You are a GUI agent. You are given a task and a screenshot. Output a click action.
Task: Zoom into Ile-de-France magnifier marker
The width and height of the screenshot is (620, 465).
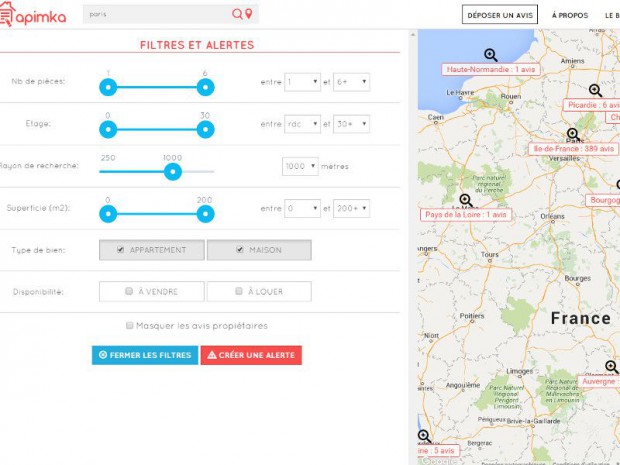click(x=573, y=134)
